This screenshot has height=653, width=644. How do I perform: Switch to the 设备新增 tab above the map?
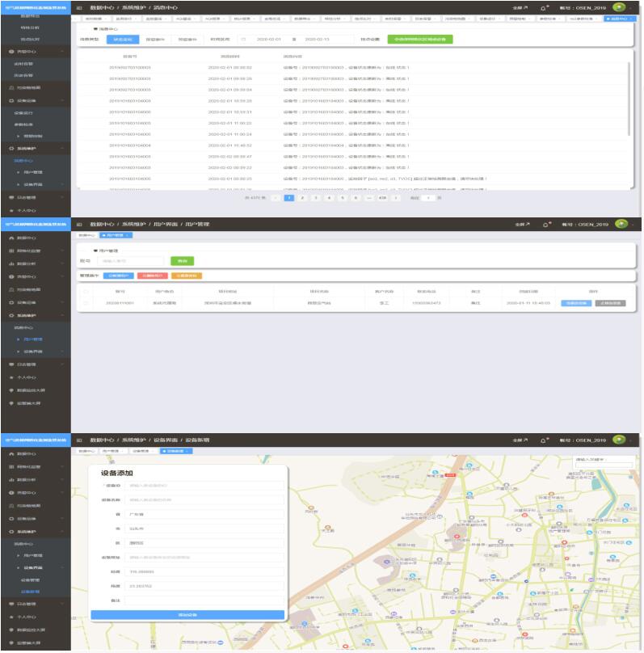[175, 450]
